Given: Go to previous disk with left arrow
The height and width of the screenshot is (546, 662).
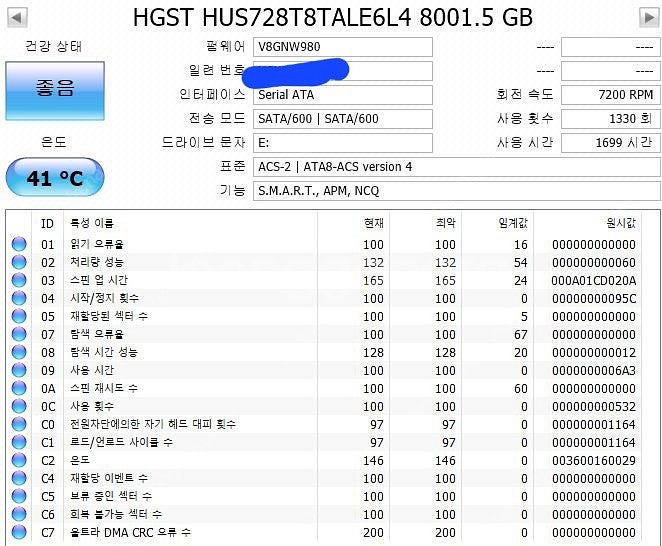Looking at the screenshot, I should (x=17, y=18).
